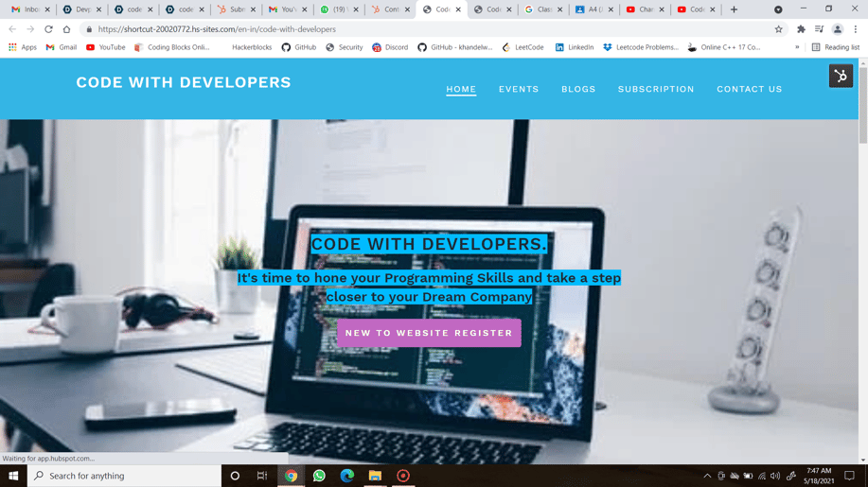Expand hidden bookmarks with the chevron
Viewport: 868px width, 487px height.
pyautogui.click(x=797, y=47)
